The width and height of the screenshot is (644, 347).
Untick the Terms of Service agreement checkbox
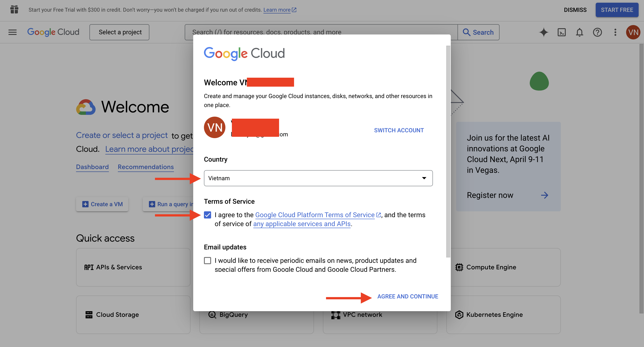[x=208, y=215]
